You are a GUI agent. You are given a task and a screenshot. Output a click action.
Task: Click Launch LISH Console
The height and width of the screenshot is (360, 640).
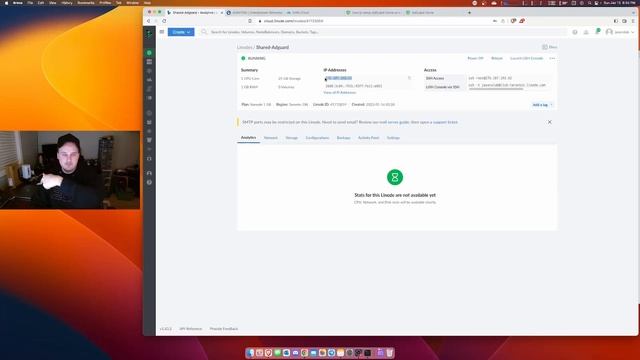527,58
